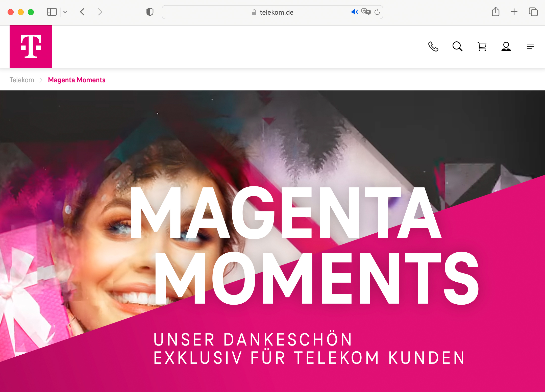Go back to the previous page
545x392 pixels.
[82, 12]
